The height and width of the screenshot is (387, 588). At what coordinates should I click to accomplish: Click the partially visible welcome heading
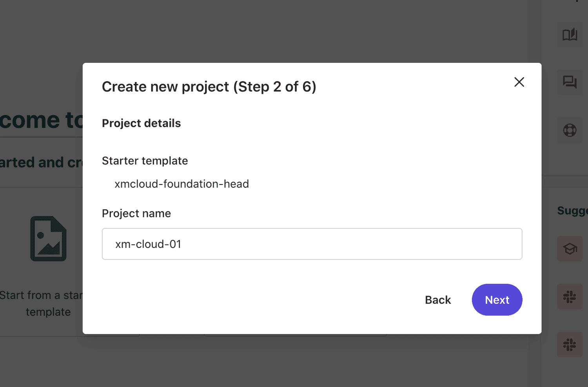pos(42,120)
